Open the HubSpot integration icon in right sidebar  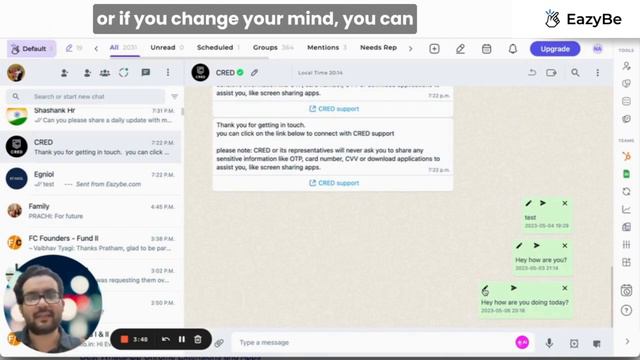pyautogui.click(x=627, y=156)
